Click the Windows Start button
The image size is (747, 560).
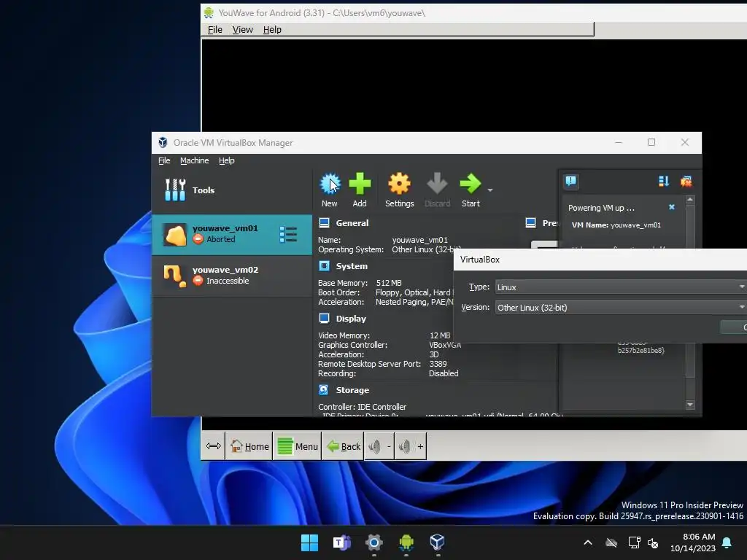point(309,542)
